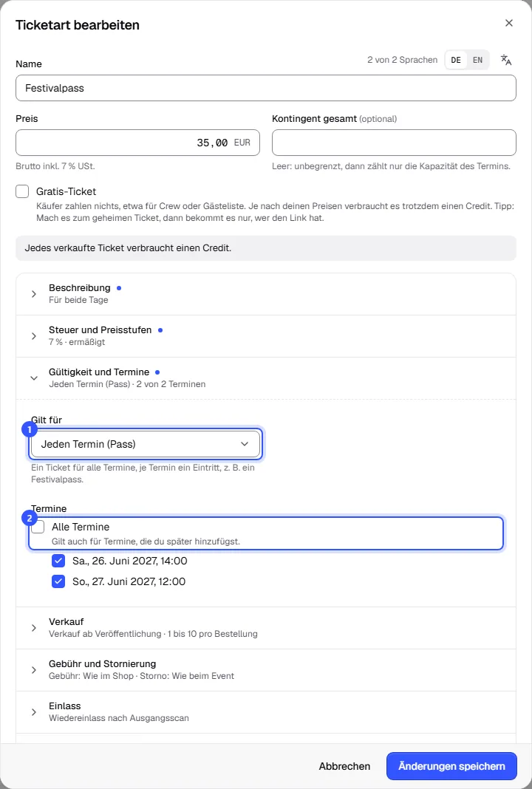Switch to the EN language tab
This screenshot has width=532, height=789.
tap(477, 60)
